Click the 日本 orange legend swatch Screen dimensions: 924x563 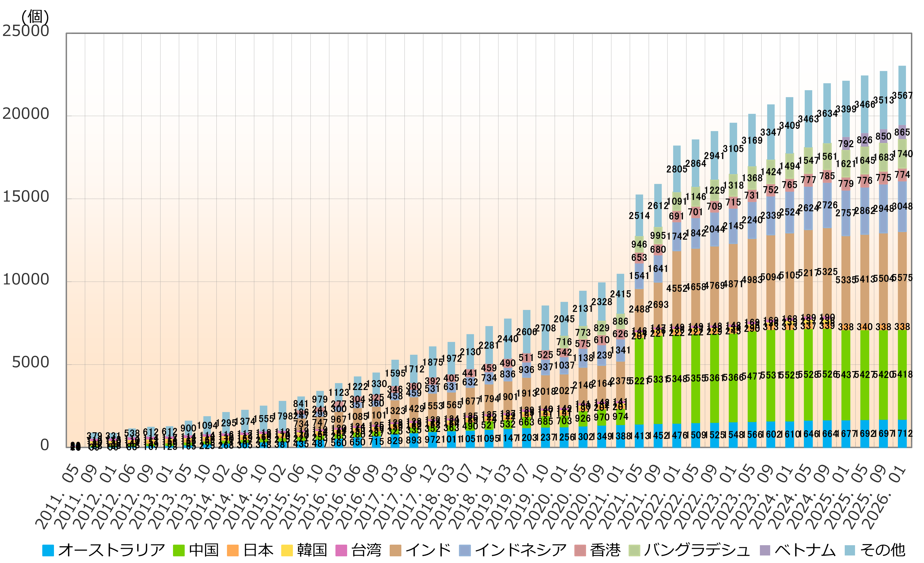click(233, 550)
